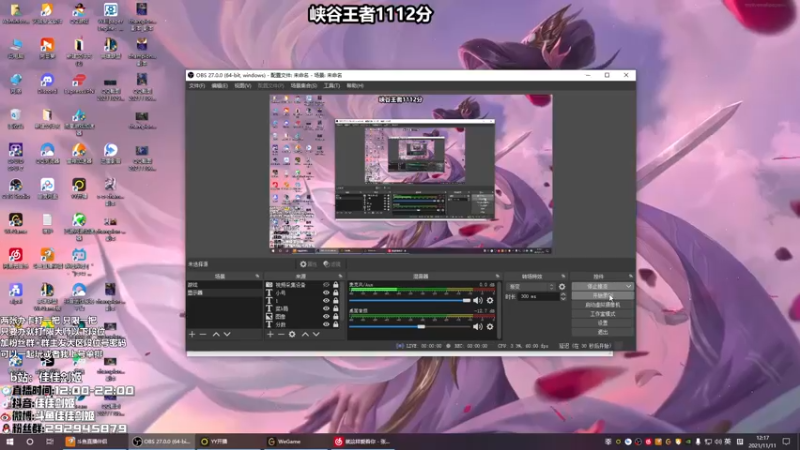The height and width of the screenshot is (450, 800).
Task: Select the 视频采集设备 source row
Action: click(x=303, y=285)
